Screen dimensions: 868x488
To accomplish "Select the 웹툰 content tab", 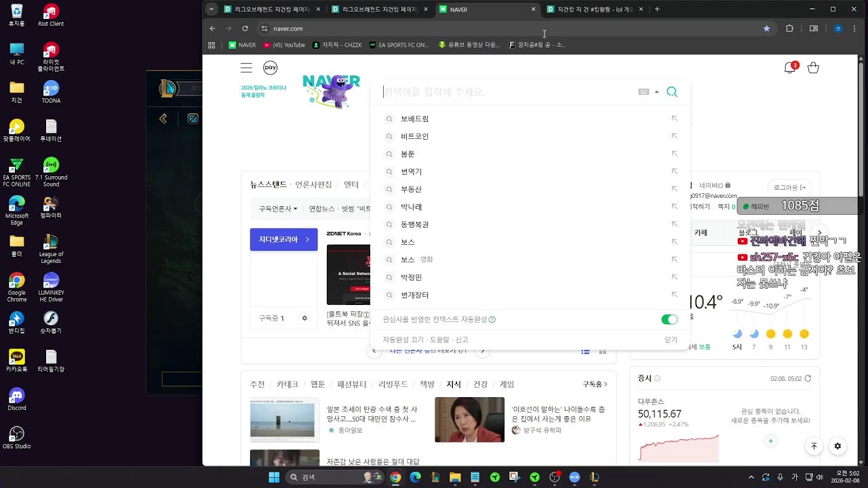I will coord(318,384).
